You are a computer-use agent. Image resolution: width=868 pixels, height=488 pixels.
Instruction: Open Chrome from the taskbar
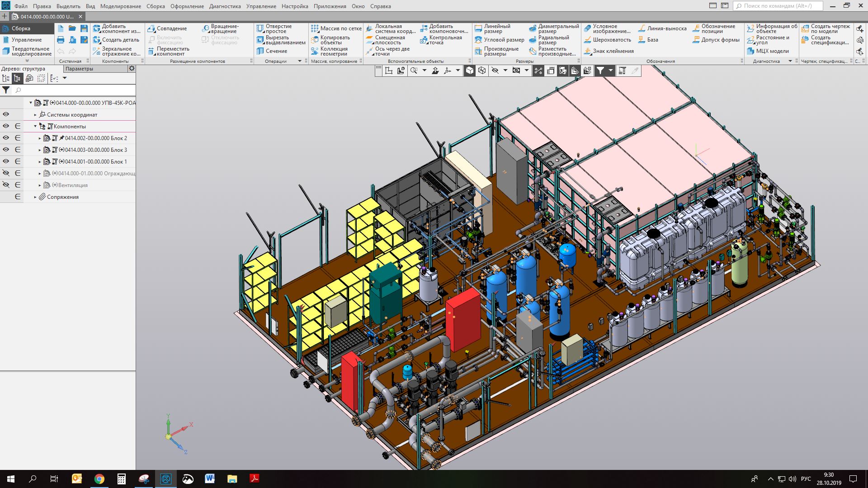99,479
